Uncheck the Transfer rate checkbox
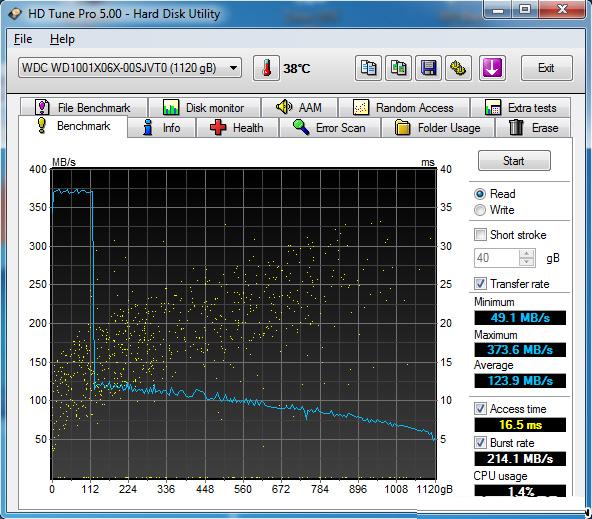Image resolution: width=592 pixels, height=519 pixels. [480, 283]
